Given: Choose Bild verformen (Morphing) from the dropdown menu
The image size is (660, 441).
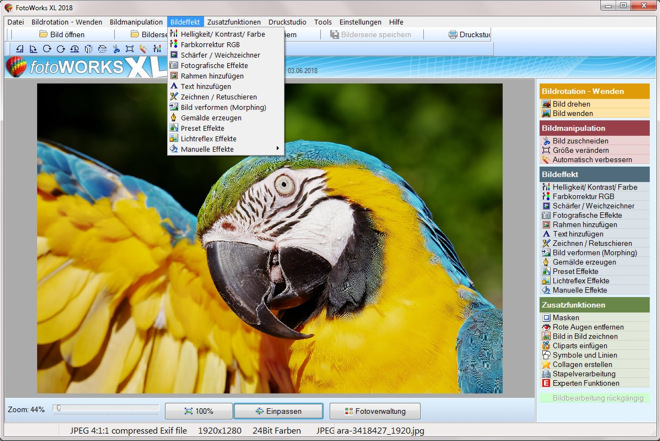Looking at the screenshot, I should [226, 107].
